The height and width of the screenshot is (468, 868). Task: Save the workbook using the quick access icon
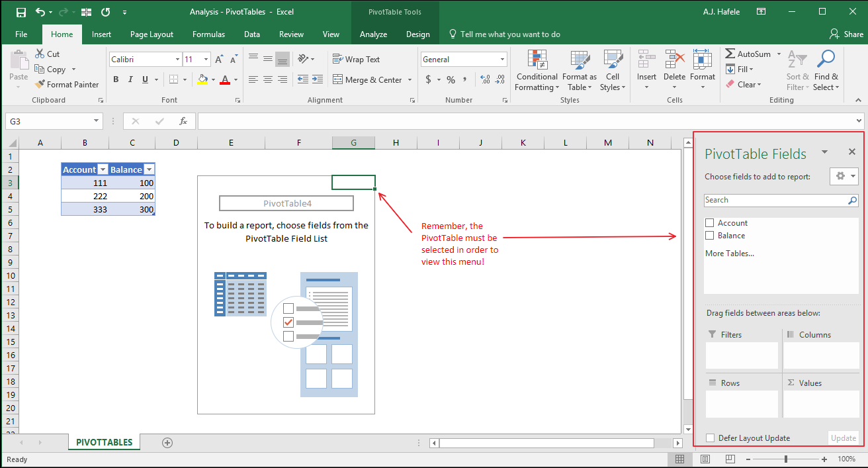pyautogui.click(x=21, y=12)
